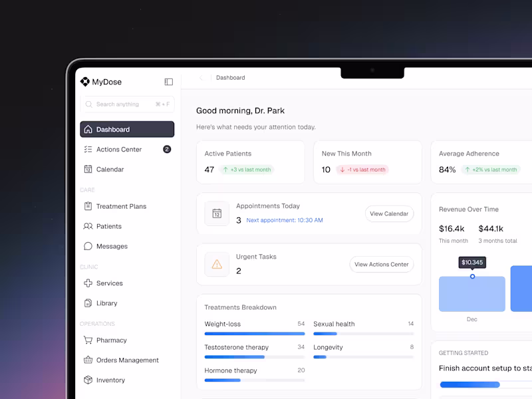Click the Patients people icon
The height and width of the screenshot is (399, 532).
pos(88,226)
